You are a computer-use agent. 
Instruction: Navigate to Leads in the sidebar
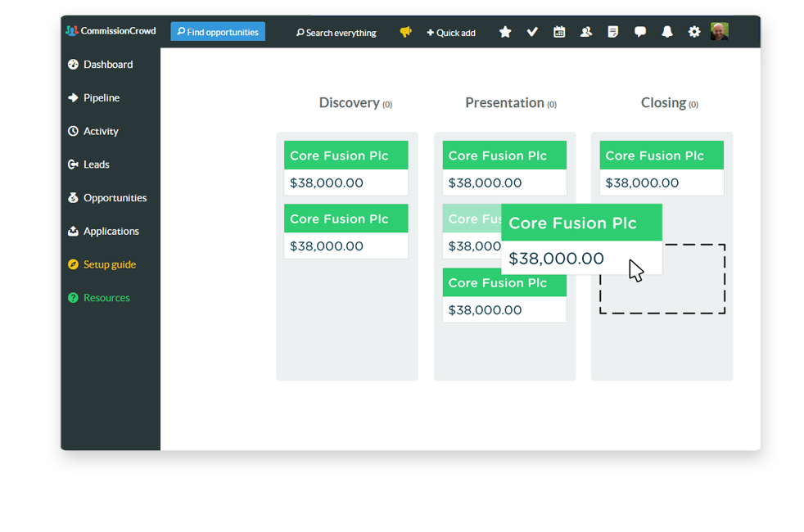click(96, 165)
